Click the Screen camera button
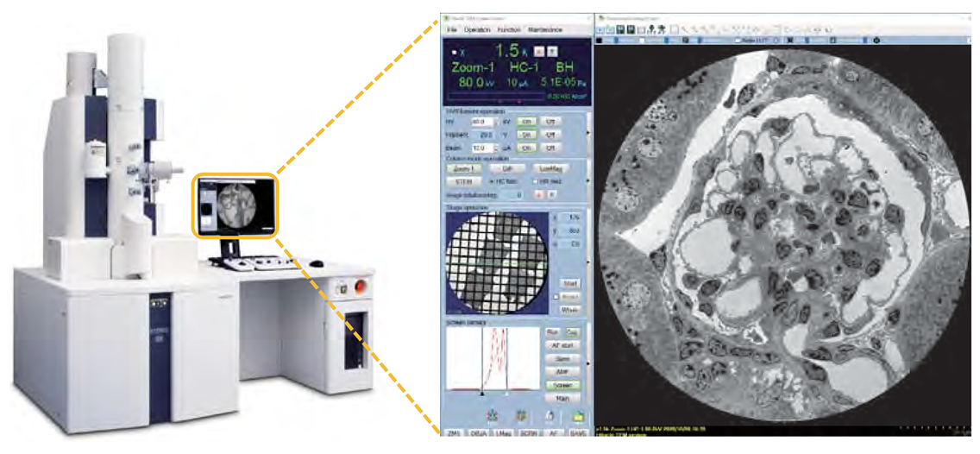This screenshot has width=980, height=454. click(x=563, y=385)
